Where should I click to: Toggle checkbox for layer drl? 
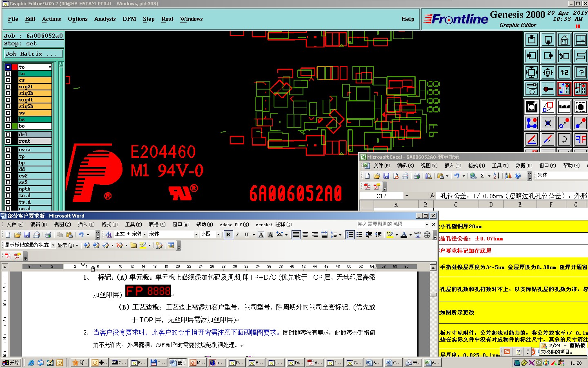tap(8, 135)
